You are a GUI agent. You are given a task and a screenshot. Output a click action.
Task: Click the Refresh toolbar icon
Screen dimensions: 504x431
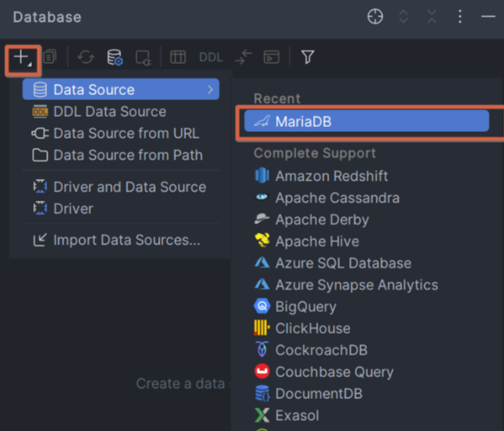(x=86, y=57)
